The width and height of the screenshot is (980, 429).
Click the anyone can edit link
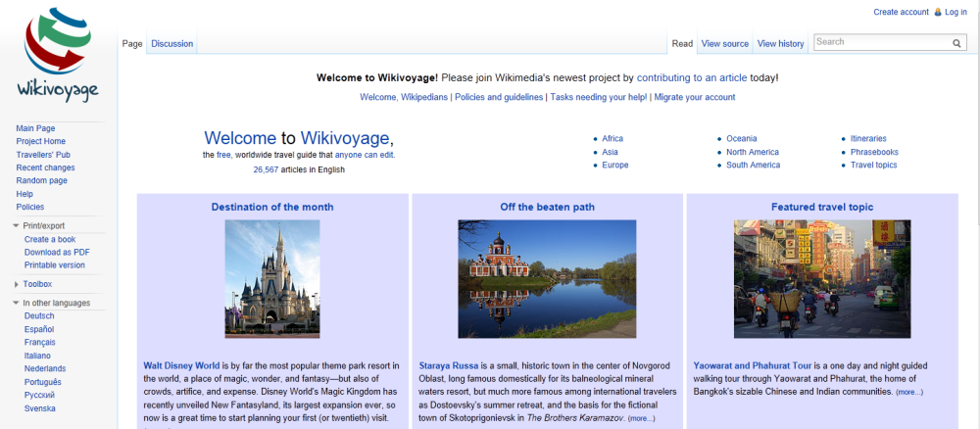365,155
